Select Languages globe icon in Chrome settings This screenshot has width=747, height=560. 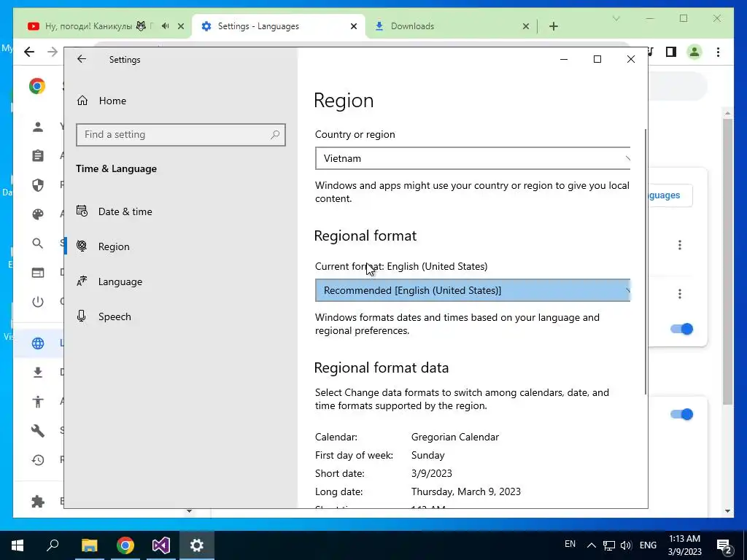point(38,343)
